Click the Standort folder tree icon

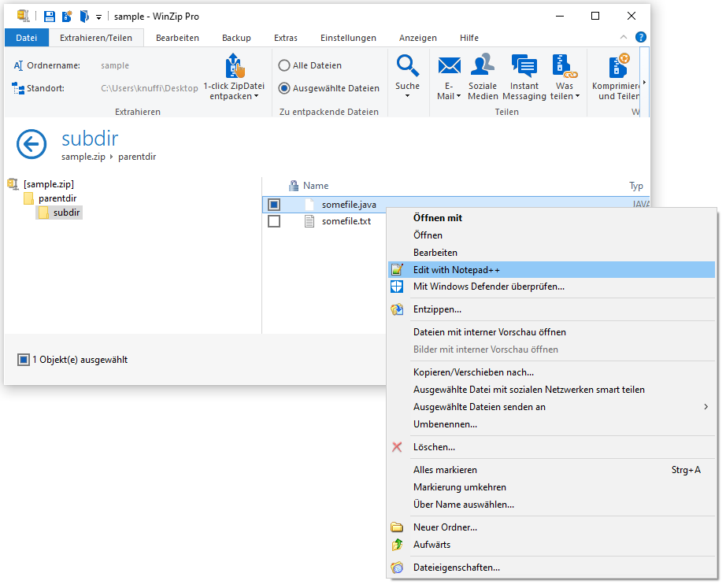pyautogui.click(x=18, y=88)
